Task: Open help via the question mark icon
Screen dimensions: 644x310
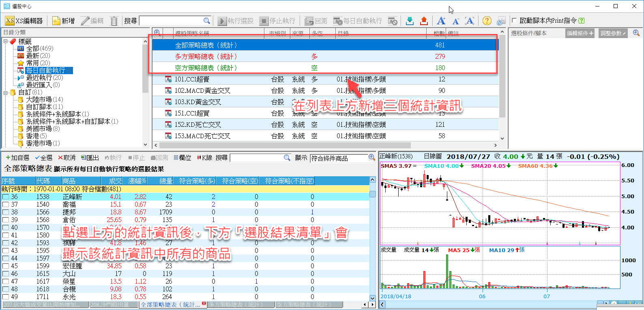Action: pyautogui.click(x=487, y=21)
